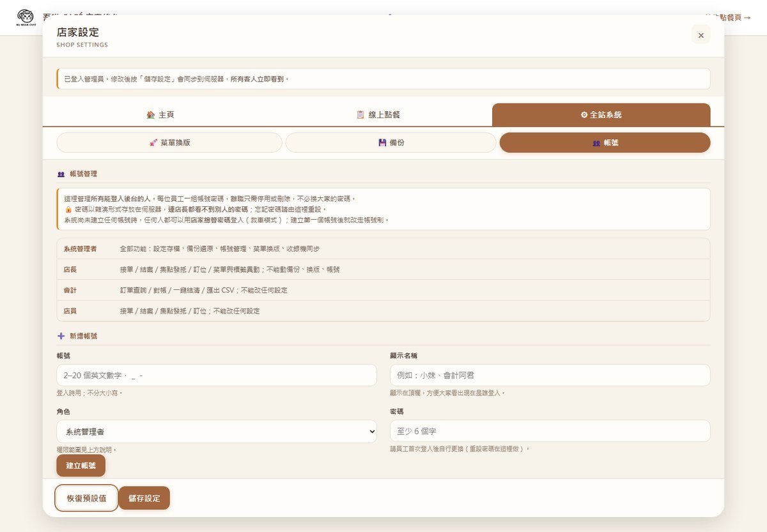Click the cafe logo in the header
767x532 pixels.
25,17
